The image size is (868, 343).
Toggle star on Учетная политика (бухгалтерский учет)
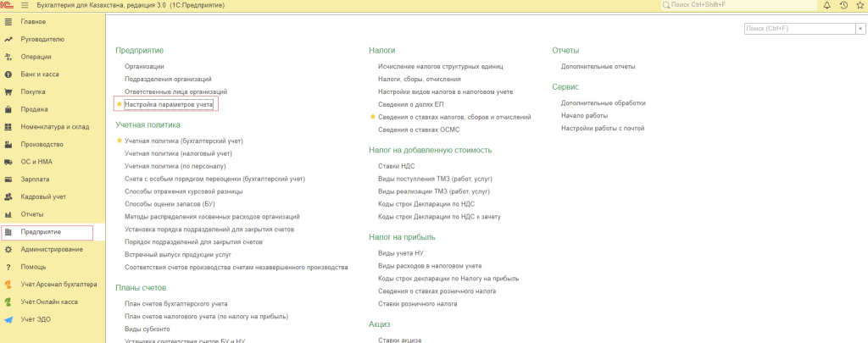[120, 141]
